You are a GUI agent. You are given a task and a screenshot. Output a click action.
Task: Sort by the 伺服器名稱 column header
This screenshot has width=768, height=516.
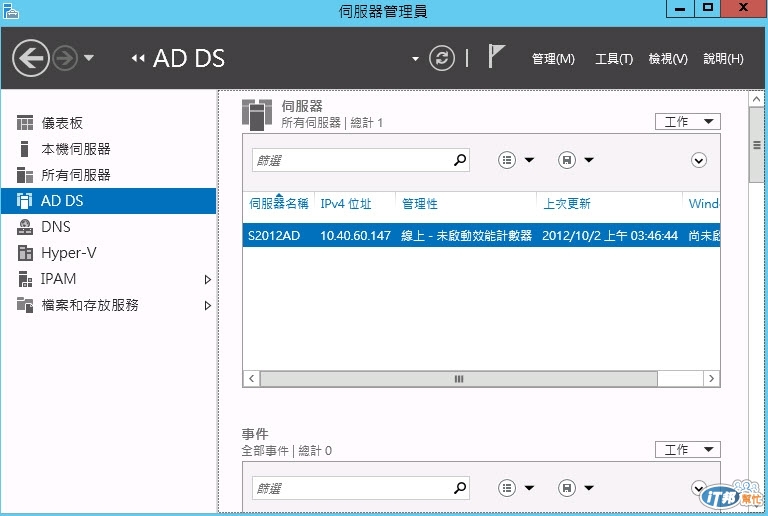click(x=279, y=204)
